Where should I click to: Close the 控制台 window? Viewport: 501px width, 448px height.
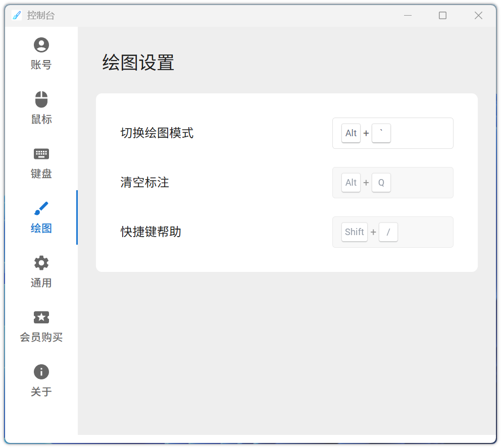478,16
